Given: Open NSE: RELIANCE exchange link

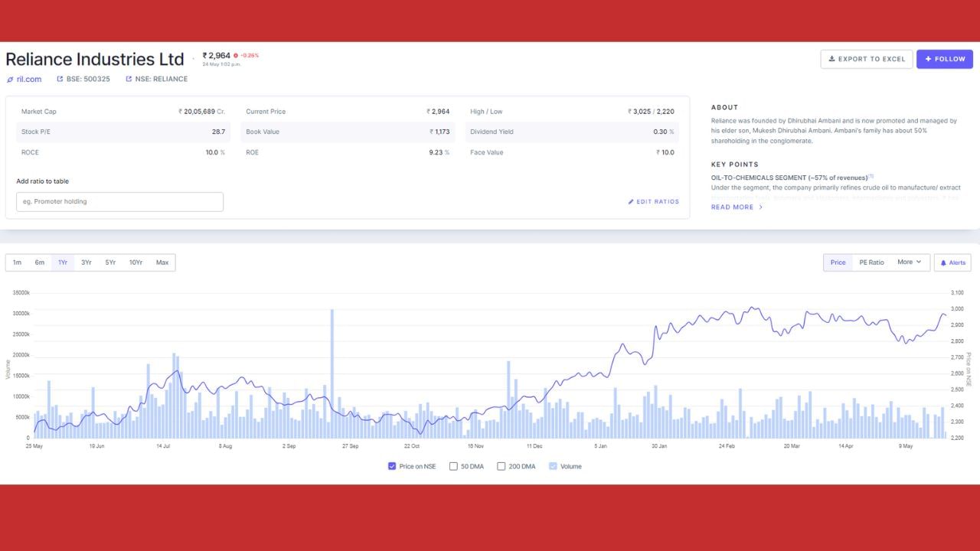Looking at the screenshot, I should click(x=156, y=79).
